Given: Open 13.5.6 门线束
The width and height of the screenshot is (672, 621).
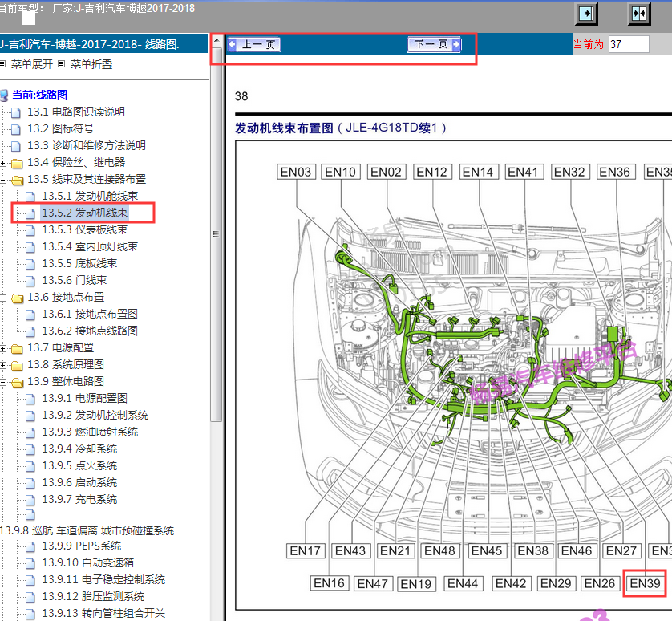Looking at the screenshot, I should [74, 281].
